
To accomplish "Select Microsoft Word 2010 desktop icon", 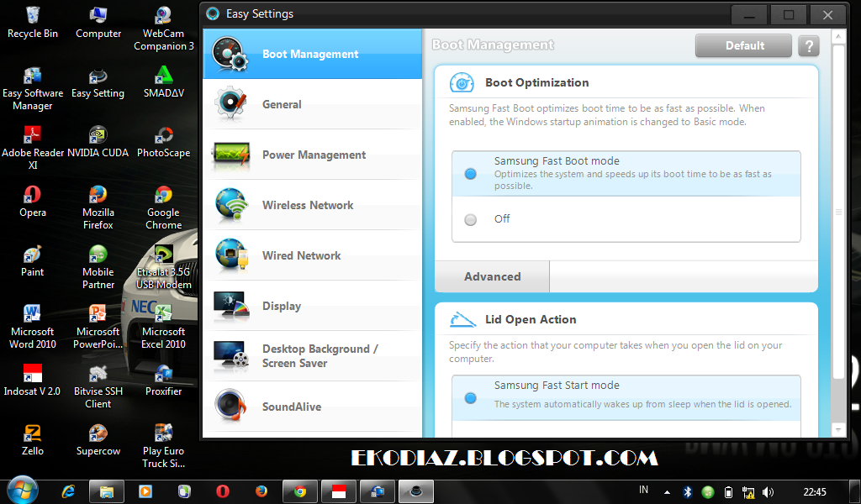I will (33, 327).
